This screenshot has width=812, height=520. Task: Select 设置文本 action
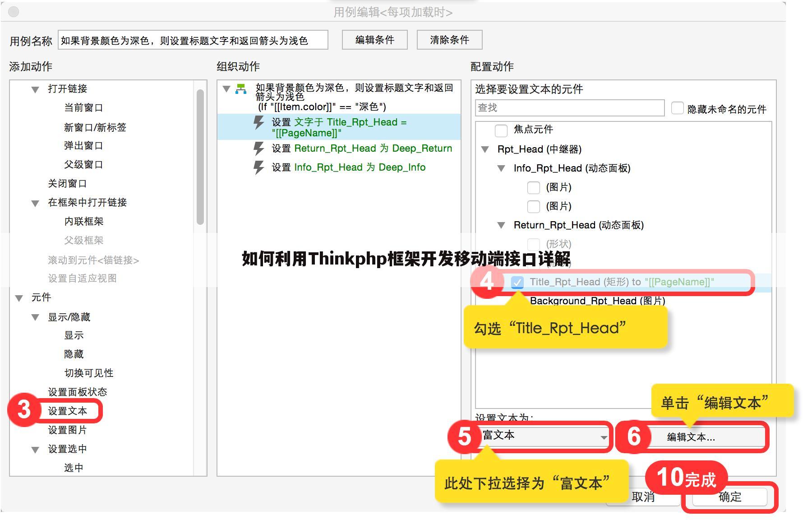68,411
